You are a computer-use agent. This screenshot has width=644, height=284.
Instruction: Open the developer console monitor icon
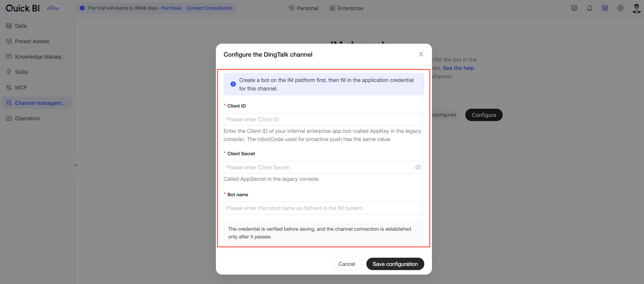(x=574, y=8)
